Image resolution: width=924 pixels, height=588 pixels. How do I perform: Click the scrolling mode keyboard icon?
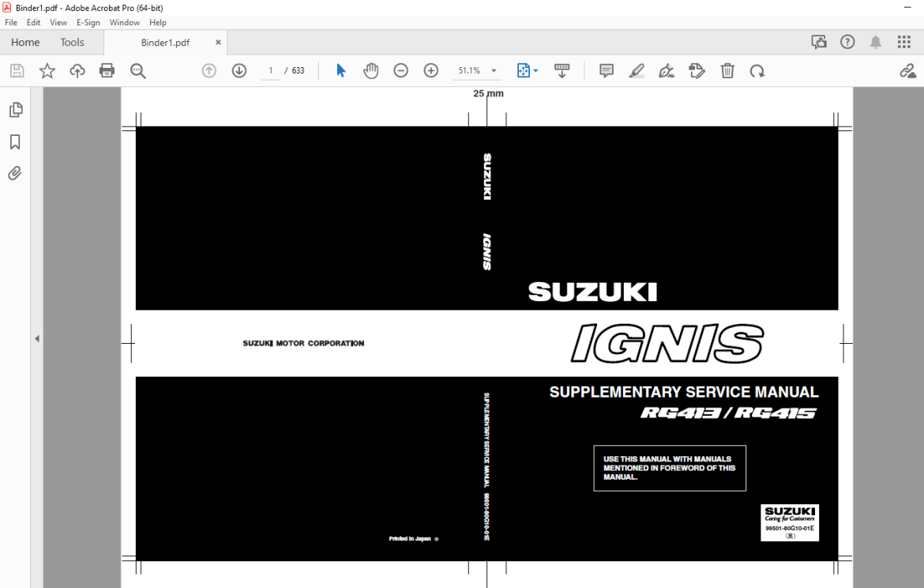coord(562,71)
